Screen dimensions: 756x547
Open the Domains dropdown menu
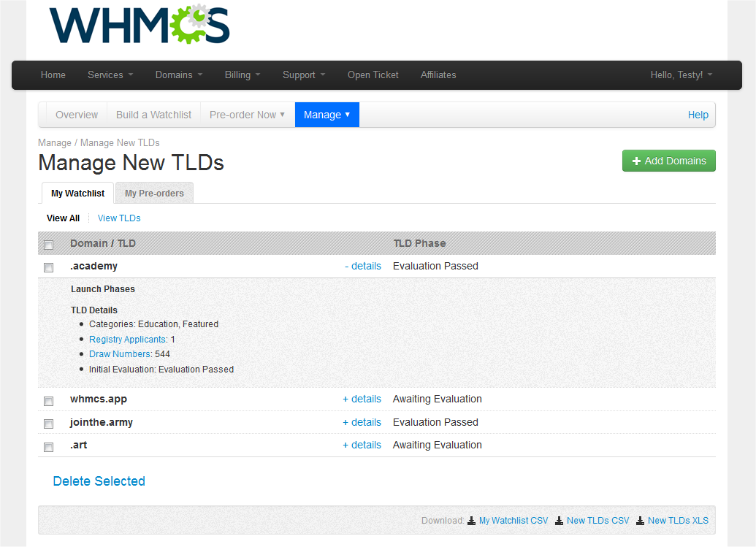(179, 74)
